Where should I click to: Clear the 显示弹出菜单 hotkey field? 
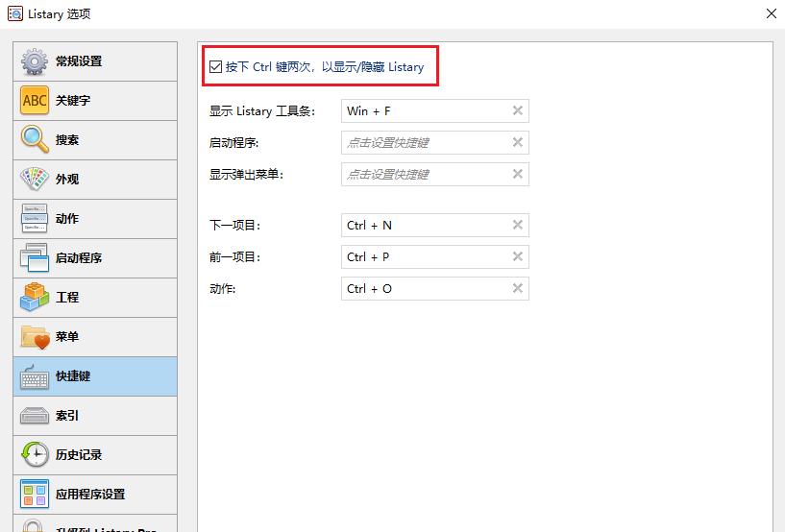518,174
